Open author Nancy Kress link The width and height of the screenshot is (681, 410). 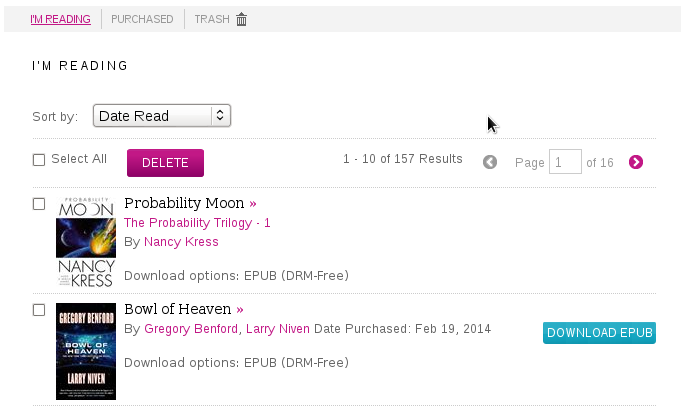[x=181, y=242]
